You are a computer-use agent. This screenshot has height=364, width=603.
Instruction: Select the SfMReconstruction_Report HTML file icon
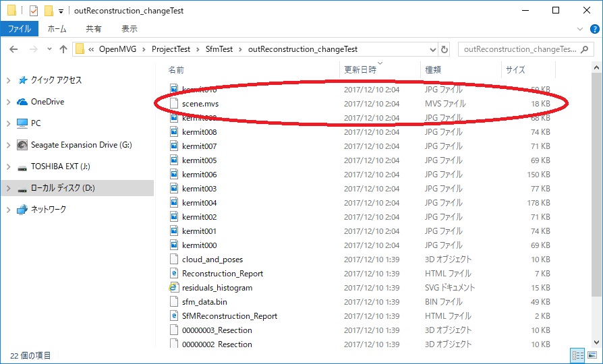[174, 316]
